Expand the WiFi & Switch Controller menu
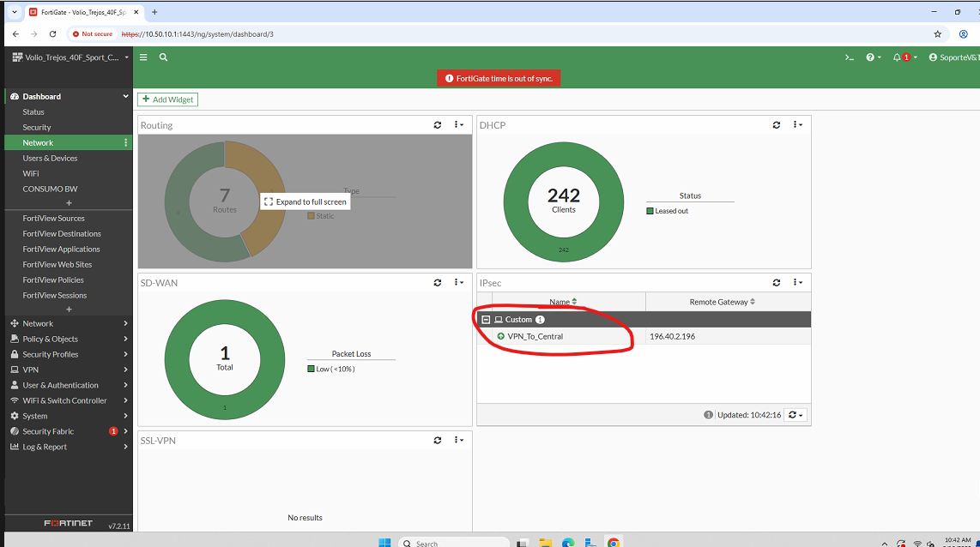 [69, 401]
